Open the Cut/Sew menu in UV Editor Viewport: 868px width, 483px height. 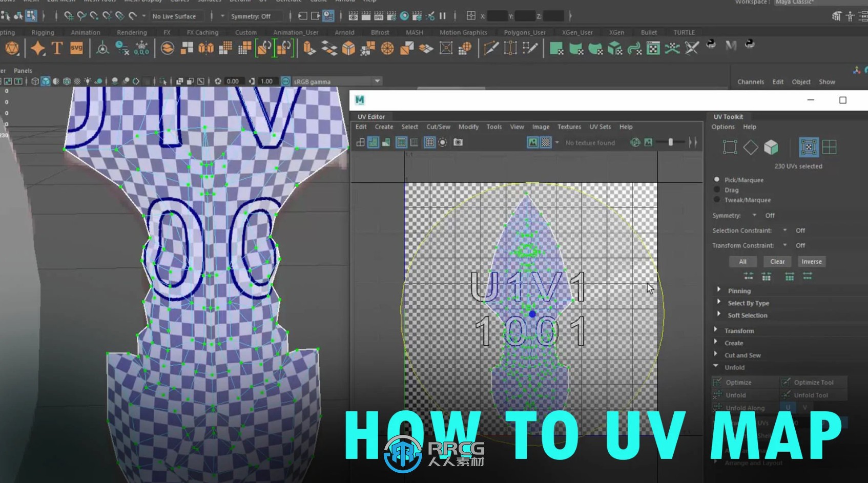pyautogui.click(x=438, y=127)
